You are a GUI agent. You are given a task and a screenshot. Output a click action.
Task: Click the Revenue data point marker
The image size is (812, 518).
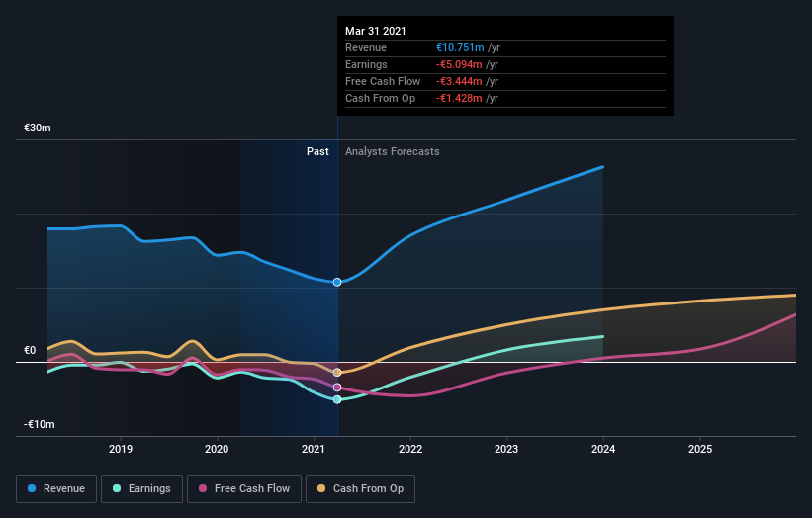337,282
